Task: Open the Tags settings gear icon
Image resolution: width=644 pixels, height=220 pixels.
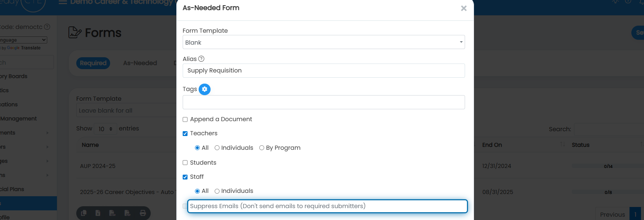Action: (x=205, y=89)
